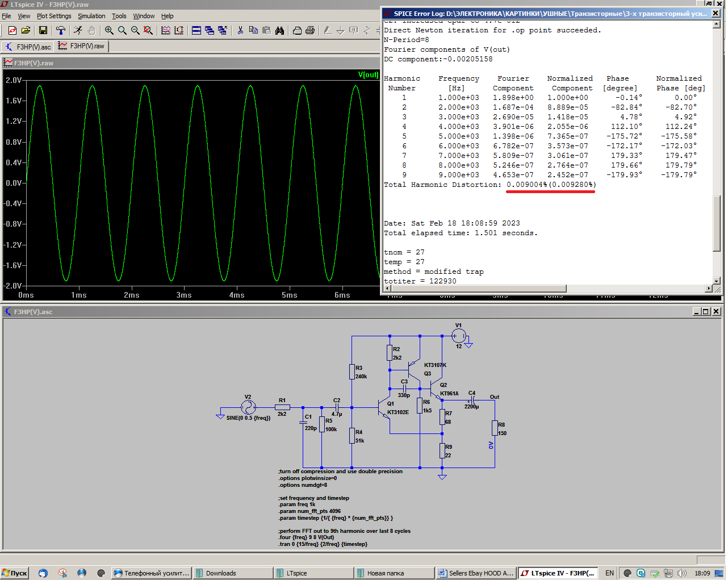
Task: Open the Plot Settings menu
Action: click(54, 16)
